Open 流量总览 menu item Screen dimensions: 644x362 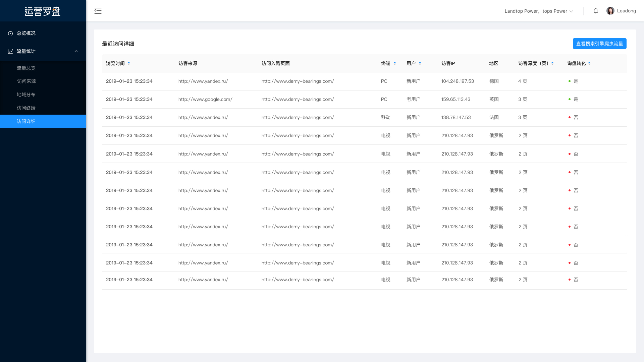[x=26, y=68]
